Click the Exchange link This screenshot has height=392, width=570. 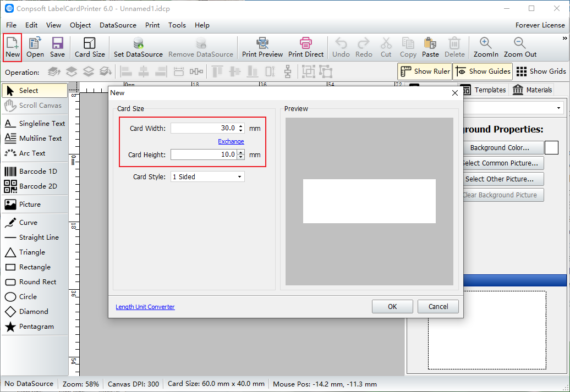click(x=231, y=141)
